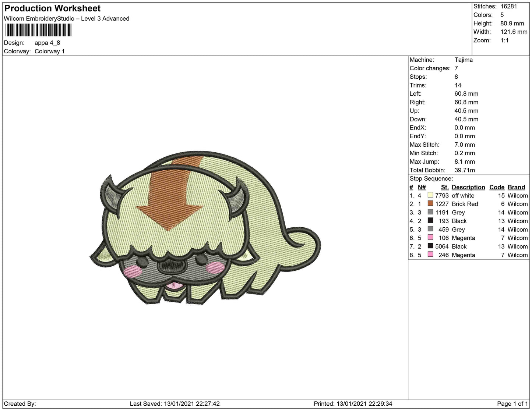The width and height of the screenshot is (532, 409).
Task: Select the Grey swatch in the 1191-stitch row
Action: 430,212
